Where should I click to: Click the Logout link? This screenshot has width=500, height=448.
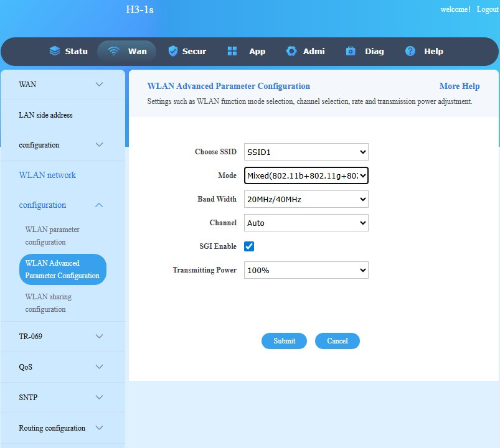coord(488,9)
